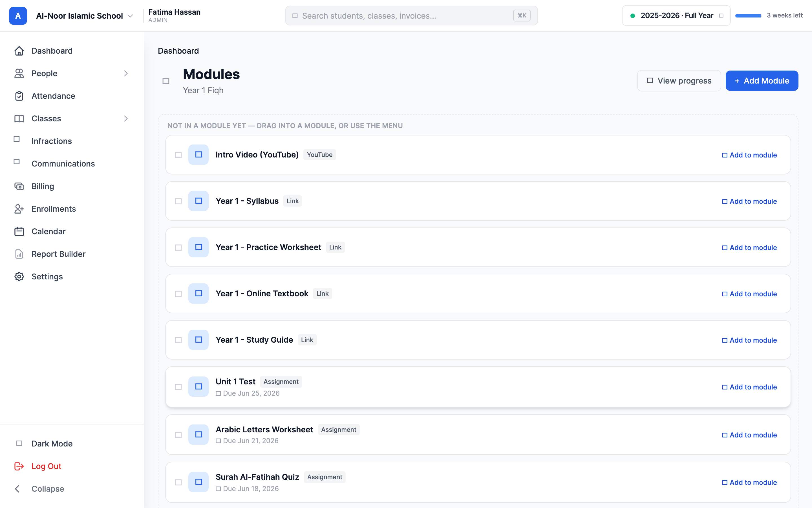Click the Intro Video item type icon
This screenshot has width=812, height=508.
[x=198, y=155]
